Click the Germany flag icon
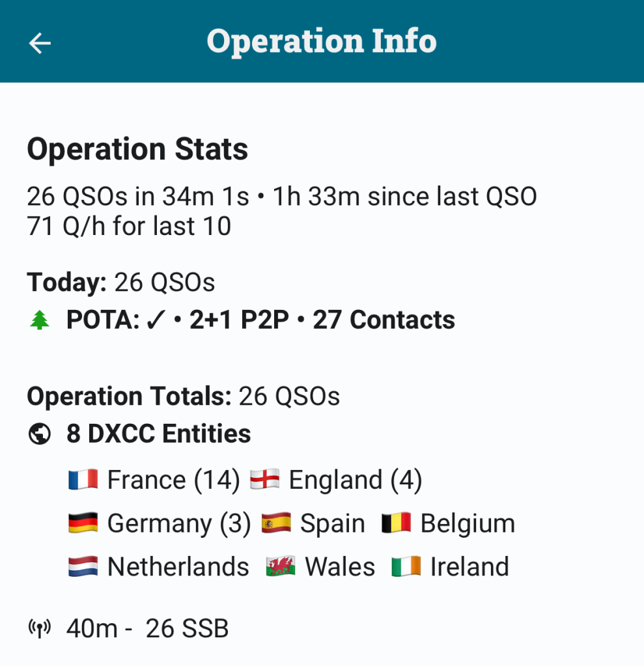This screenshot has width=644, height=666. (x=83, y=523)
